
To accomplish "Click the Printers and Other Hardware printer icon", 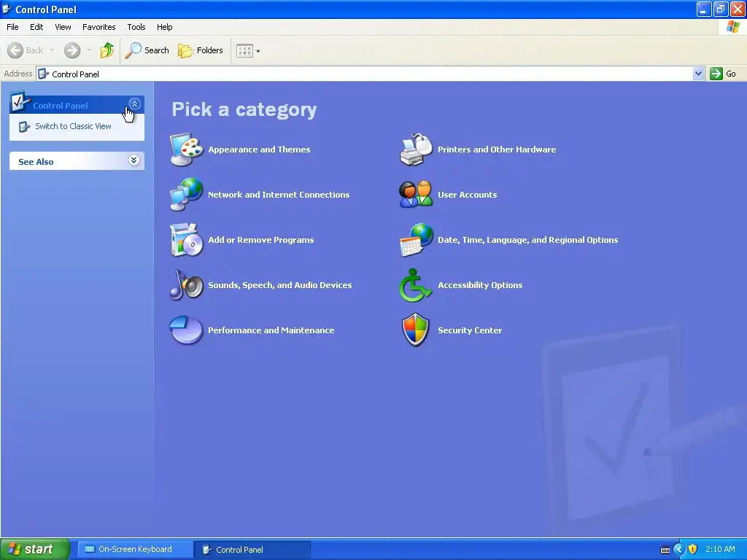I will (x=416, y=149).
